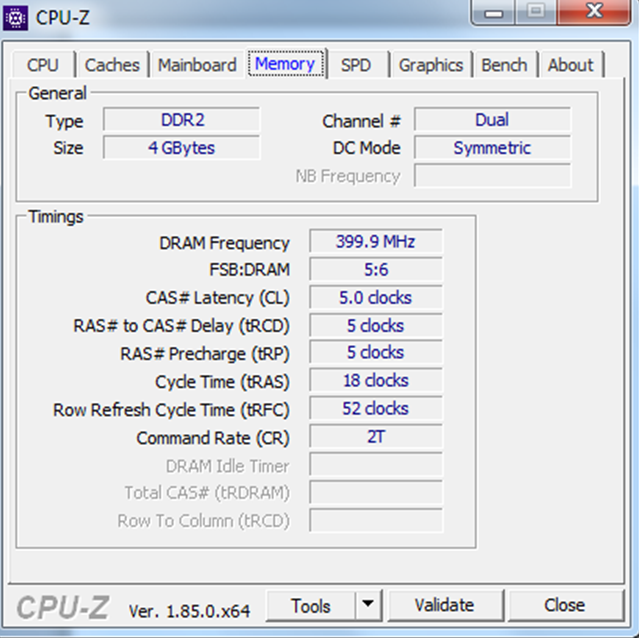Viewport: 639px width, 638px height.
Task: Click the tRCD 5 clocks value
Action: pos(376,326)
